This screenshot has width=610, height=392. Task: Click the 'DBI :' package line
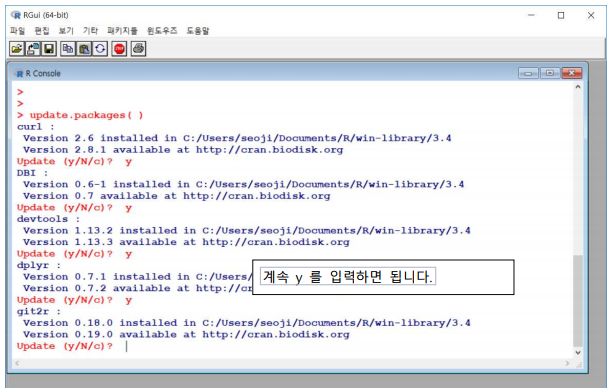pyautogui.click(x=32, y=173)
